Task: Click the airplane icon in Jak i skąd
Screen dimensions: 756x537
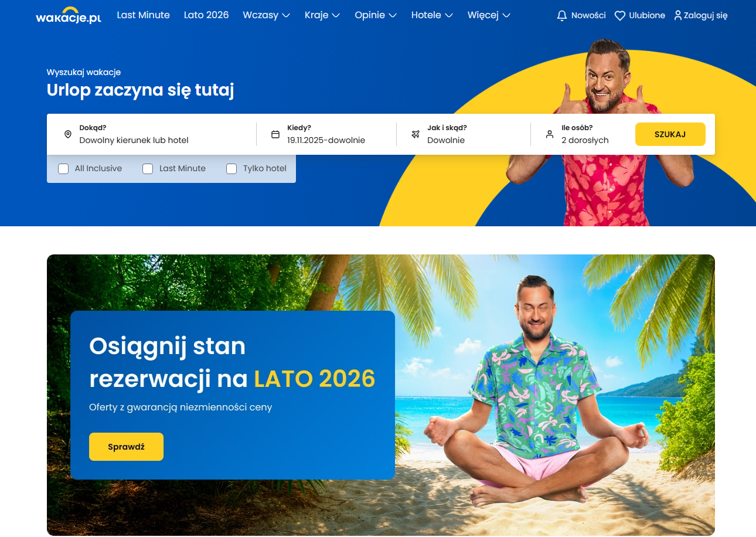Action: (416, 134)
